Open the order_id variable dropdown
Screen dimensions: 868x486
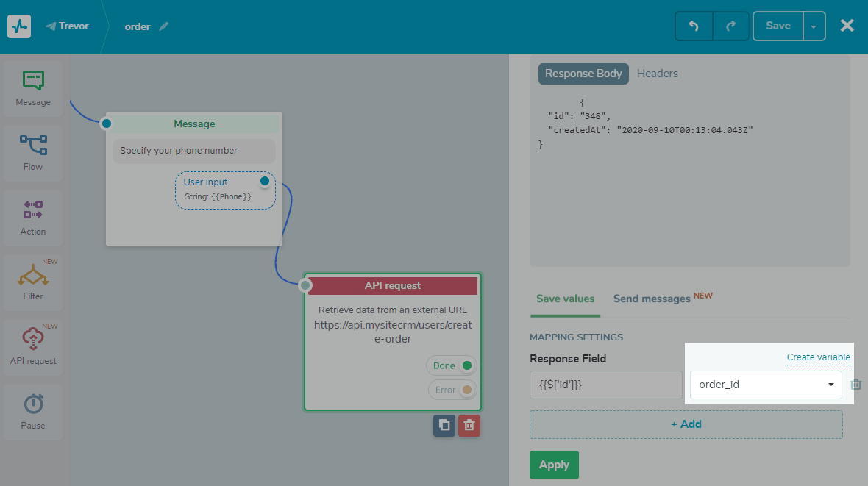[x=766, y=385]
